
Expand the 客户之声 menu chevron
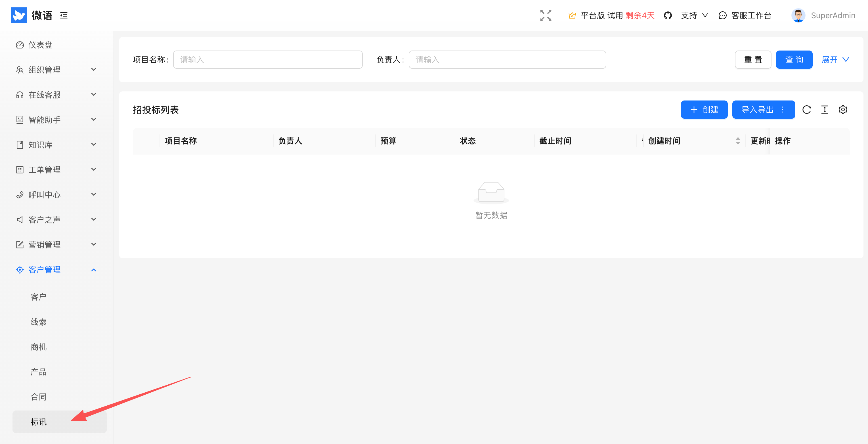click(94, 219)
